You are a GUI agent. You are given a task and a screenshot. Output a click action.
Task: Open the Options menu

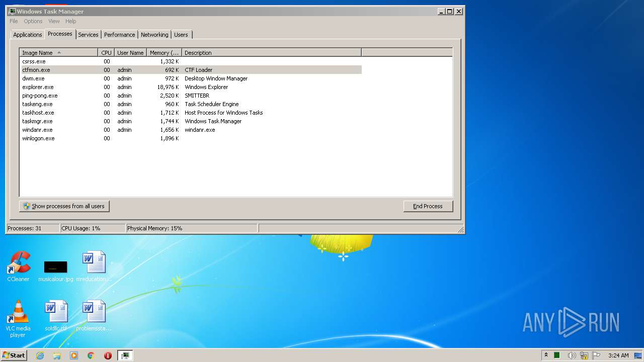click(33, 21)
